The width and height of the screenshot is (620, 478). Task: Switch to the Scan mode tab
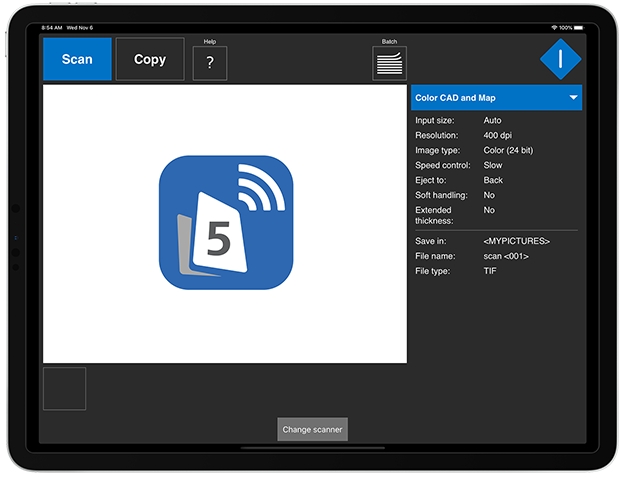[x=77, y=59]
